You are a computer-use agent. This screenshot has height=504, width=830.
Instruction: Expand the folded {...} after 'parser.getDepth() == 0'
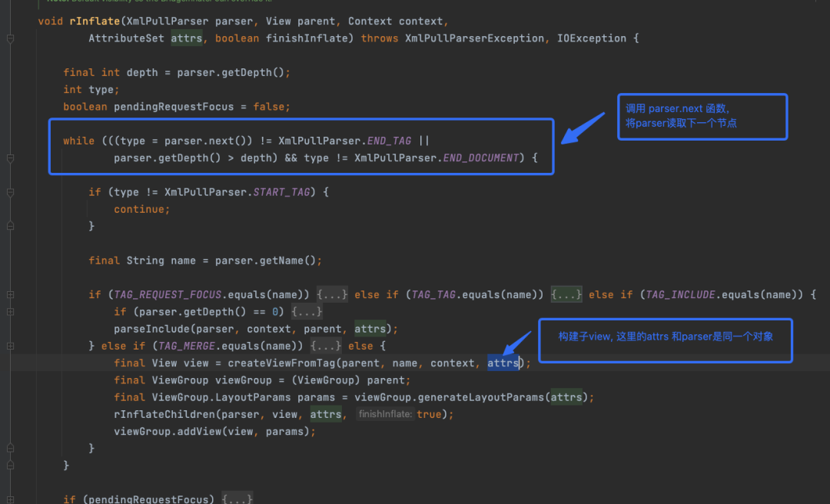click(307, 312)
